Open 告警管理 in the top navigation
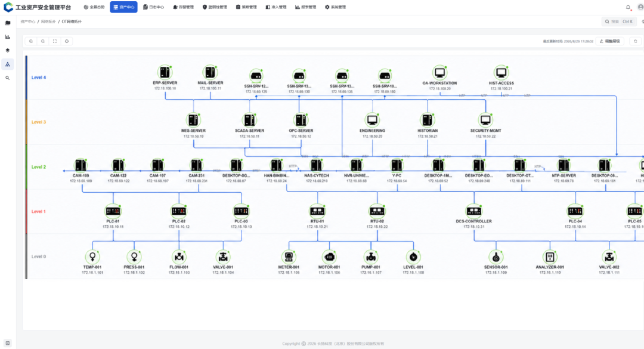Viewport: 644px width, 349px height. (x=183, y=7)
